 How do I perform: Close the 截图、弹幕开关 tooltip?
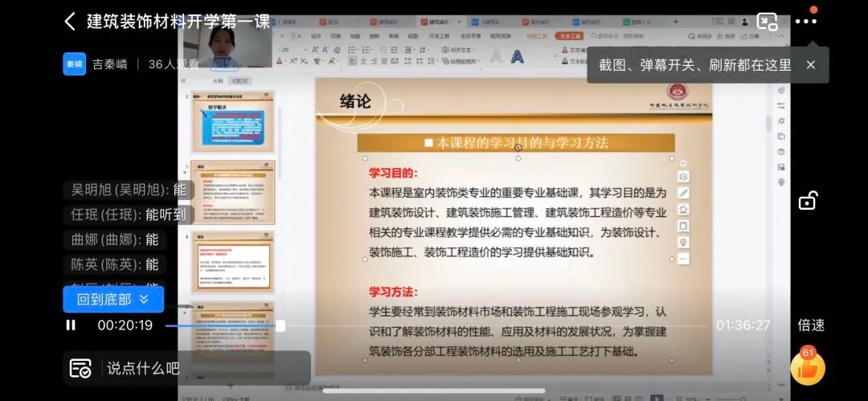click(x=810, y=65)
